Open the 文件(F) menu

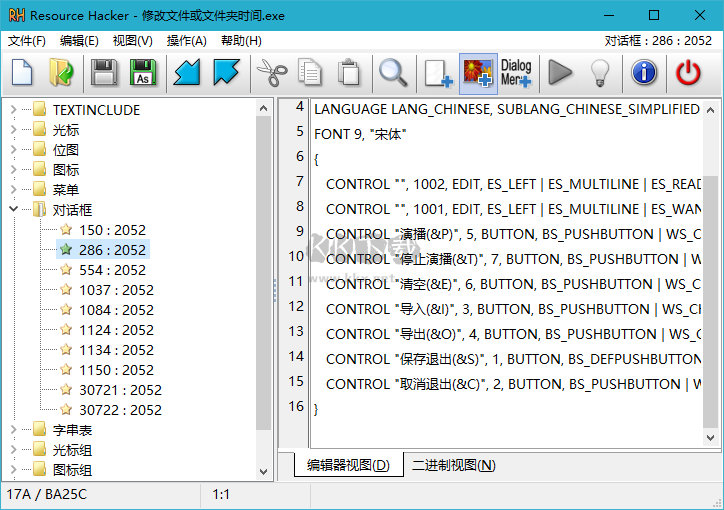coord(26,41)
